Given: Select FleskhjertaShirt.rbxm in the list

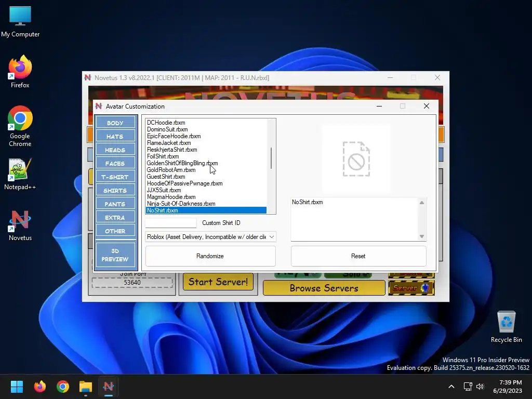Looking at the screenshot, I should (x=206, y=150).
